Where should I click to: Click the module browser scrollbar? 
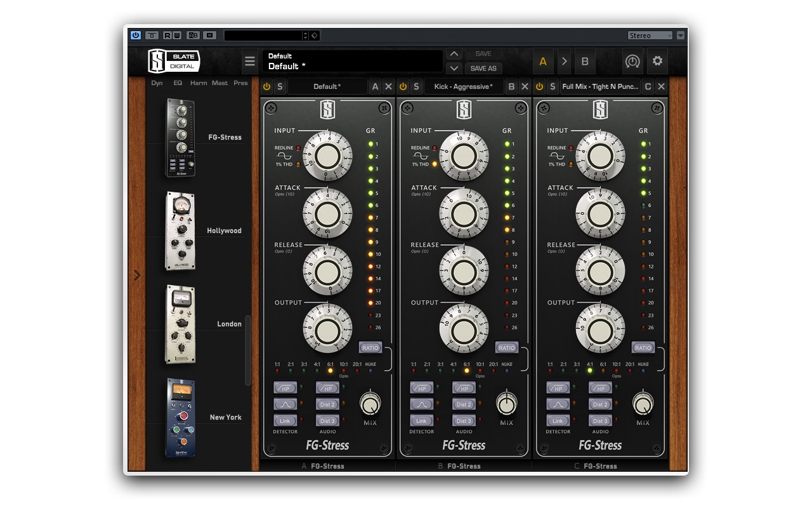point(248,351)
